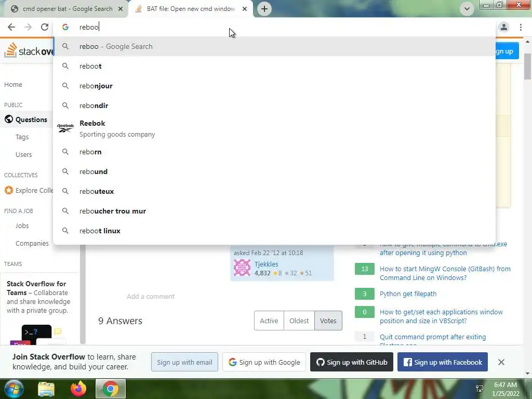532x399 pixels.
Task: Open Questions in the sidebar
Action: tap(31, 119)
